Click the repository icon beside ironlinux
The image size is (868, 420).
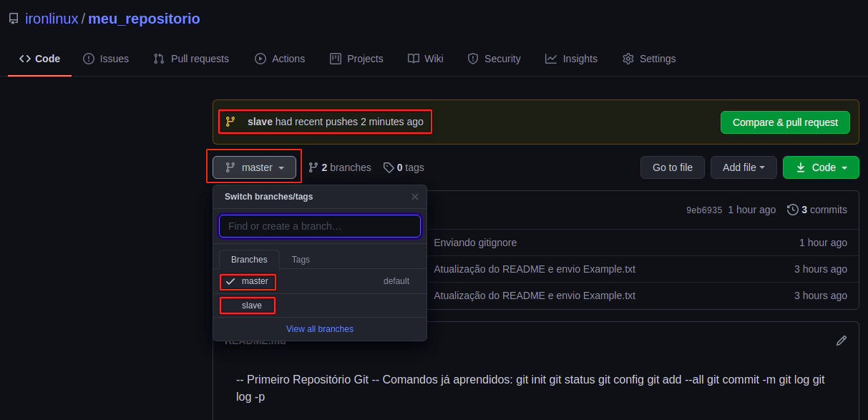(x=14, y=19)
